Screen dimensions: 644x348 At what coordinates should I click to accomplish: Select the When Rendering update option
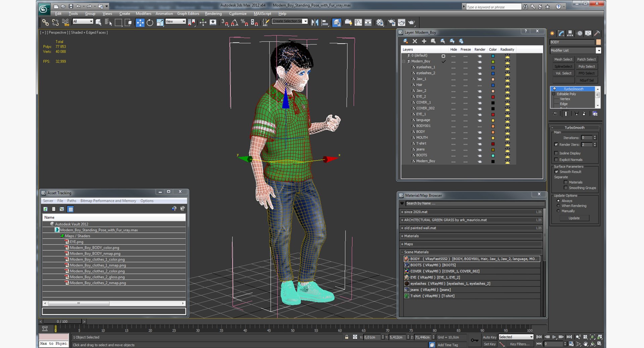(558, 206)
